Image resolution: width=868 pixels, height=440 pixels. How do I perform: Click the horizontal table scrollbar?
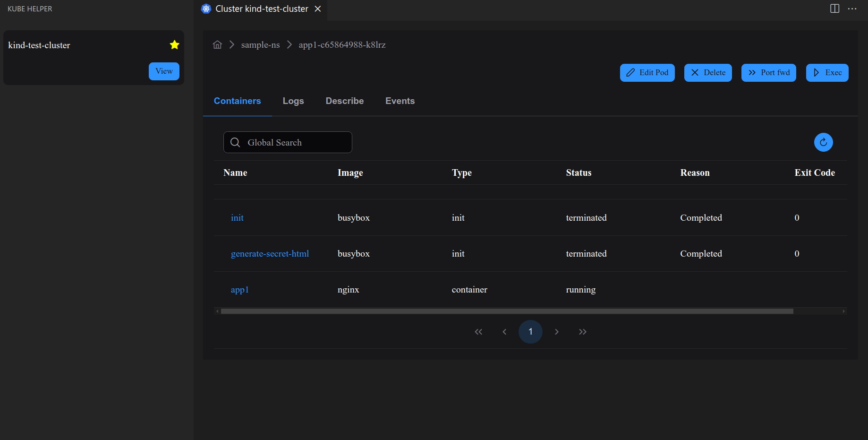tap(507, 311)
